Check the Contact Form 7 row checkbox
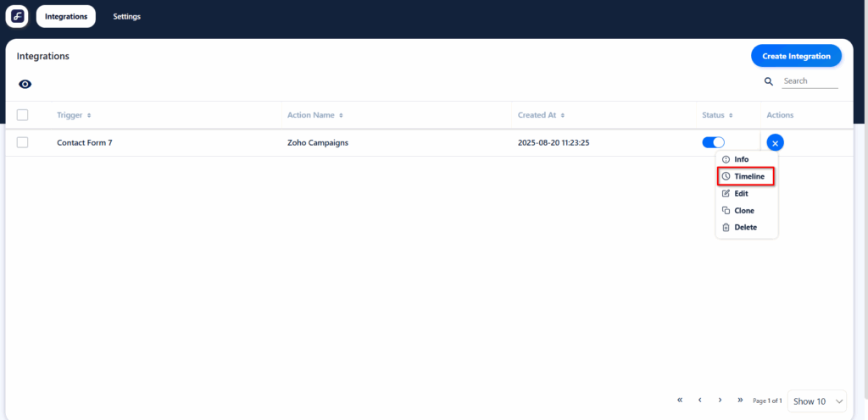Viewport: 868px width, 420px height. tap(22, 142)
